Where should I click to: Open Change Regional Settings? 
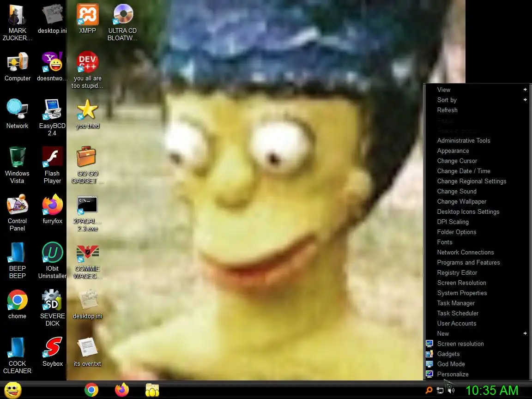478,181
